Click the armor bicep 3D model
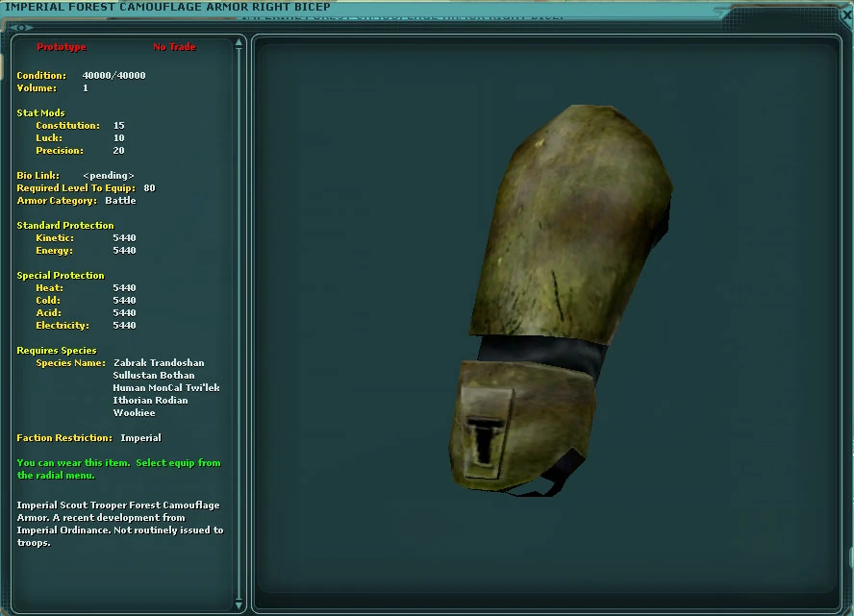854x616 pixels. tap(558, 308)
